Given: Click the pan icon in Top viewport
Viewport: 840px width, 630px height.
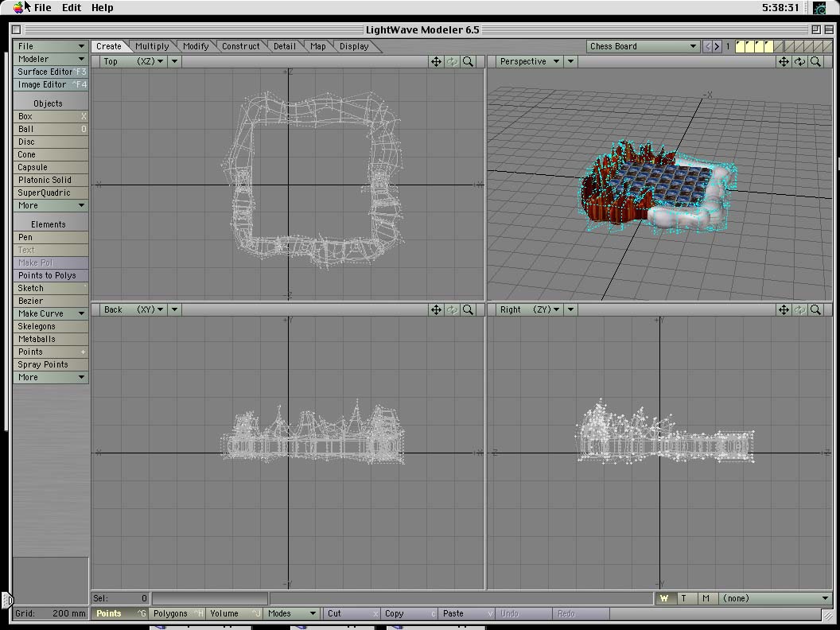Looking at the screenshot, I should pos(436,61).
